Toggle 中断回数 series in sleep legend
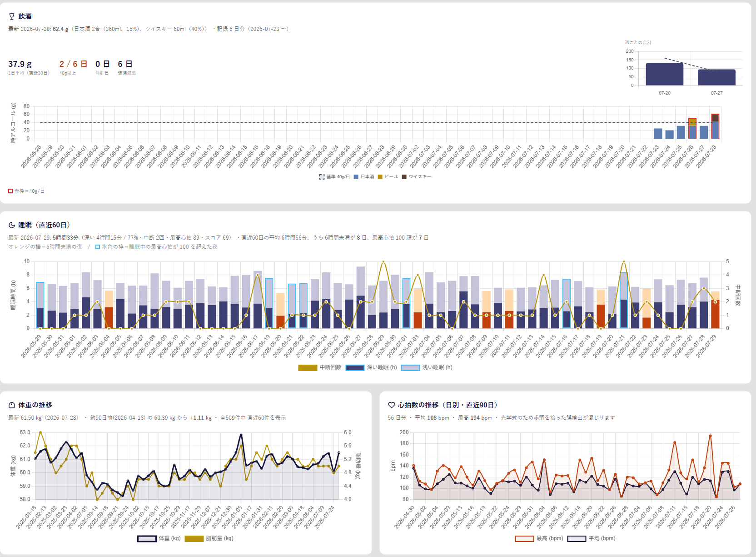Image resolution: width=756 pixels, height=557 pixels. (320, 367)
